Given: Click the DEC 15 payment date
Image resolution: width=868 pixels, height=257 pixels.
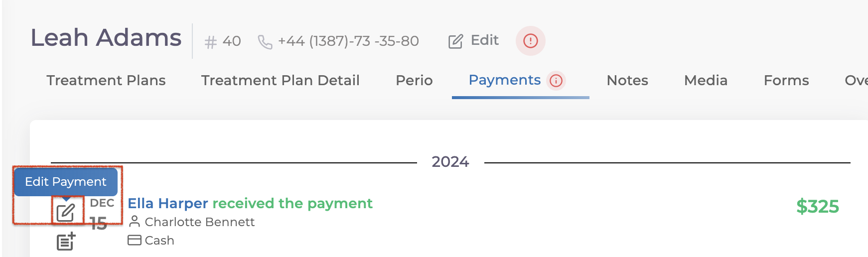Looking at the screenshot, I should click(x=102, y=213).
